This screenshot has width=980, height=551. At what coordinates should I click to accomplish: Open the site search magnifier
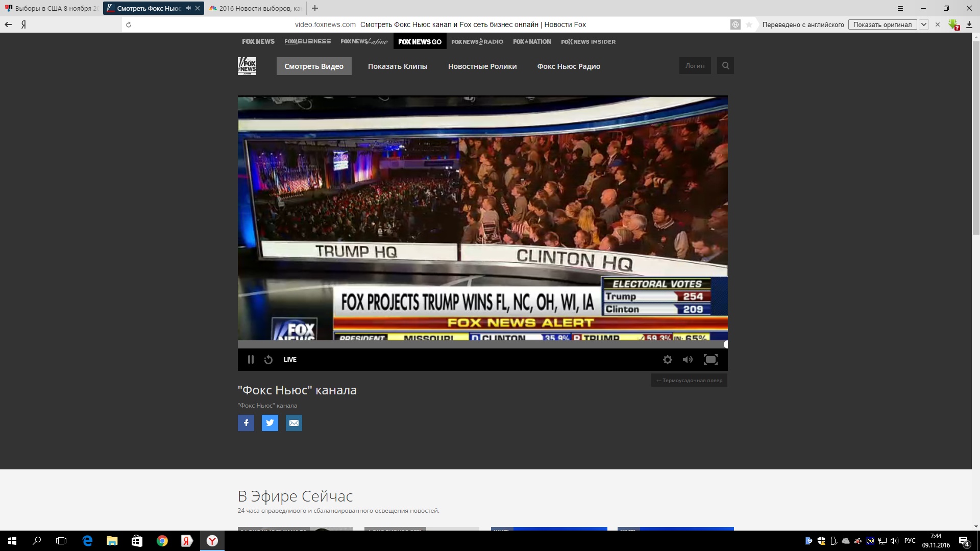point(725,66)
